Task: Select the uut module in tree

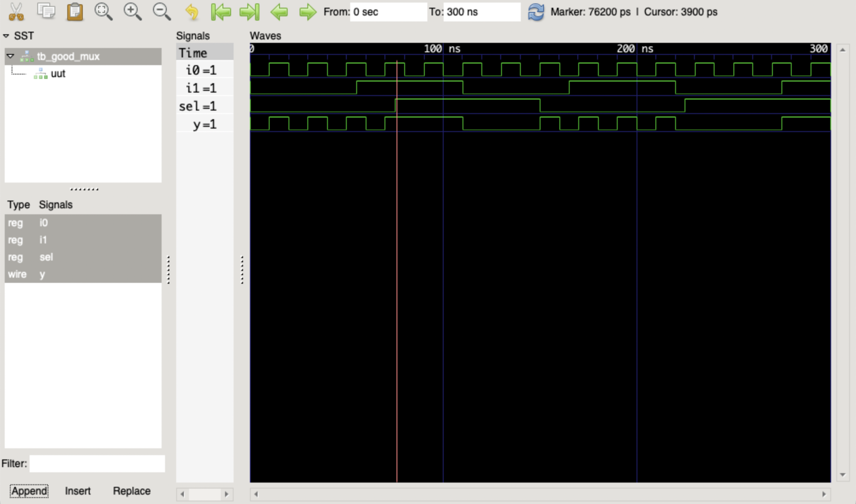Action: pos(58,74)
